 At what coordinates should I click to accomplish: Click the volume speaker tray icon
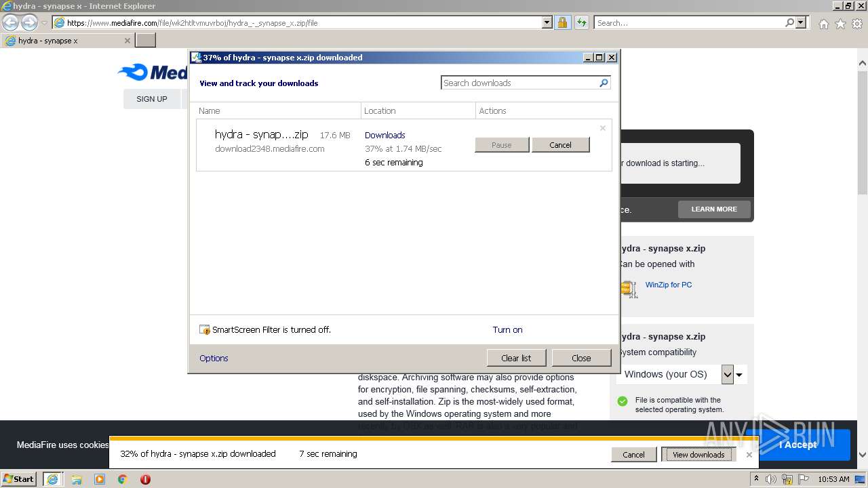pyautogui.click(x=771, y=479)
